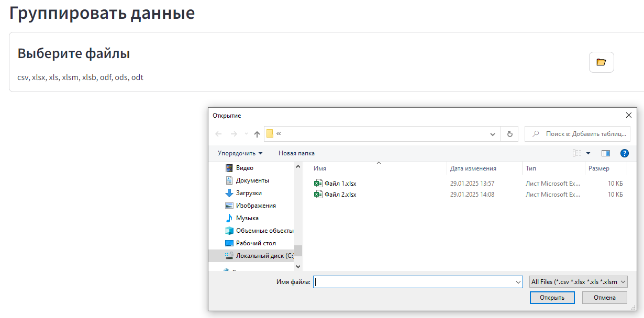This screenshot has height=318, width=644.
Task: Show the preview pane icon
Action: (x=606, y=153)
